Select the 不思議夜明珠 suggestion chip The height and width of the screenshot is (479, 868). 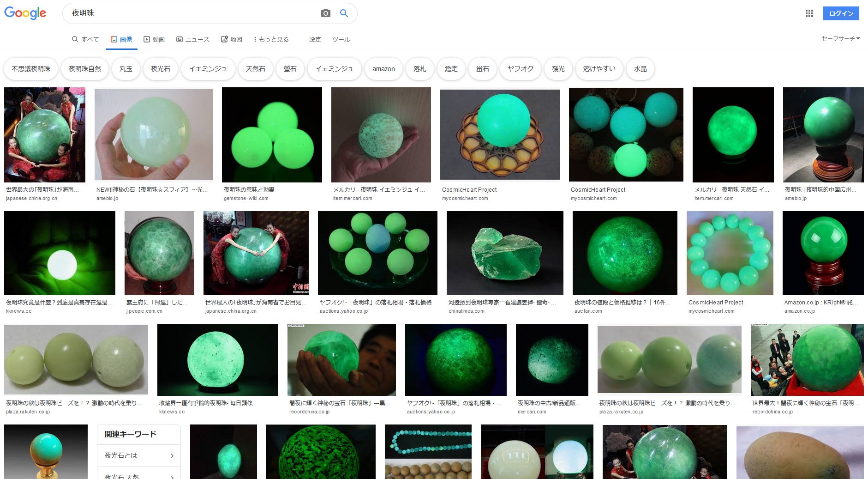click(31, 69)
